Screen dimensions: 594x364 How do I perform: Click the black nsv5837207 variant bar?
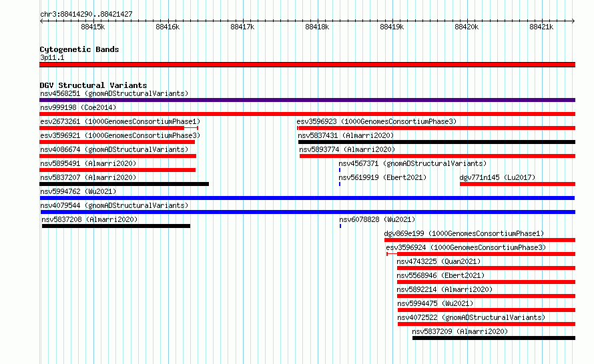coord(124,184)
